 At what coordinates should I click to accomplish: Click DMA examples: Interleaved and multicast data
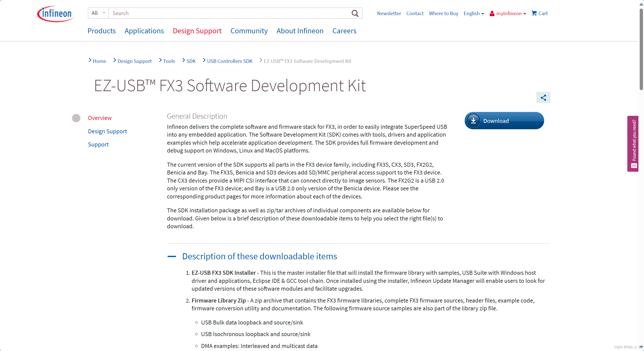tap(259, 346)
